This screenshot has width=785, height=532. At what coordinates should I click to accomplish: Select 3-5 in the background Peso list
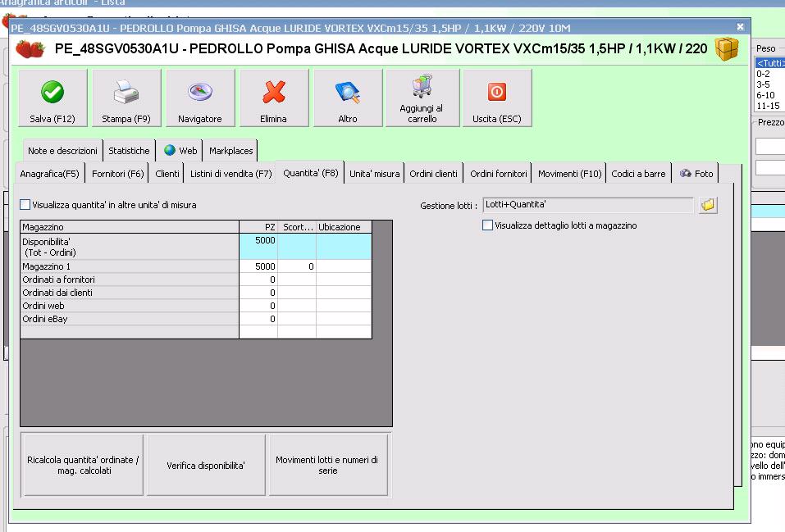[x=769, y=84]
